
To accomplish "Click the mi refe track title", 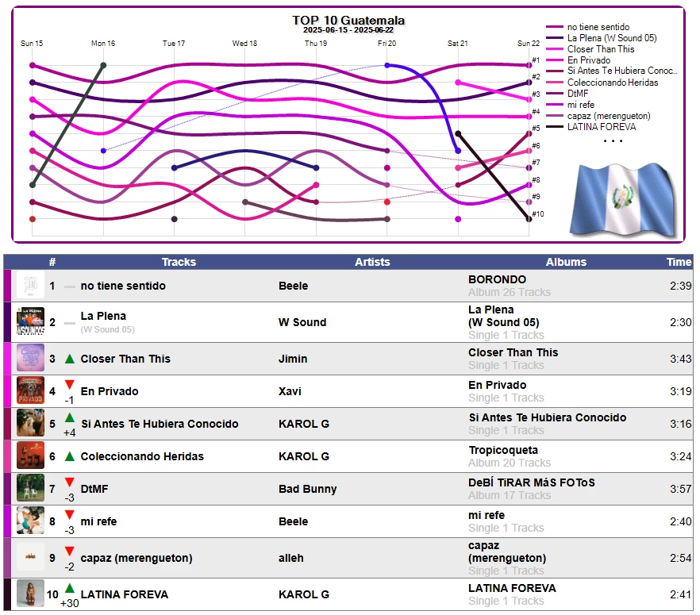I will [98, 521].
